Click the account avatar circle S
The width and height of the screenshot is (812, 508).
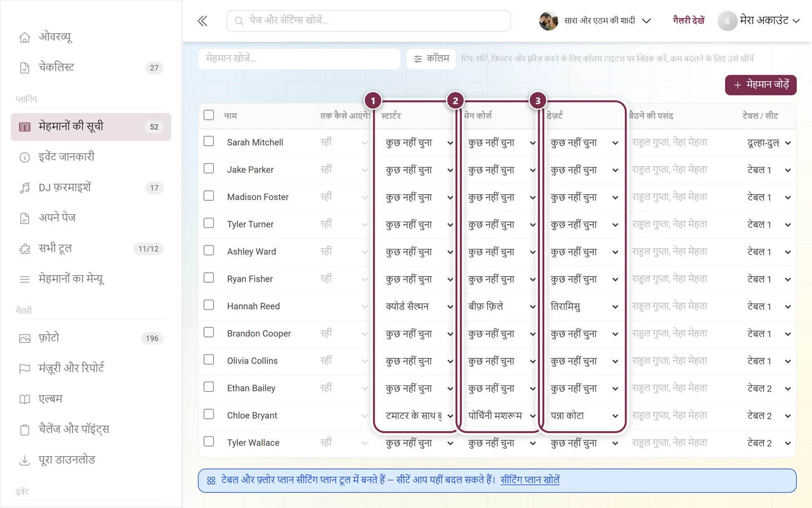point(727,21)
